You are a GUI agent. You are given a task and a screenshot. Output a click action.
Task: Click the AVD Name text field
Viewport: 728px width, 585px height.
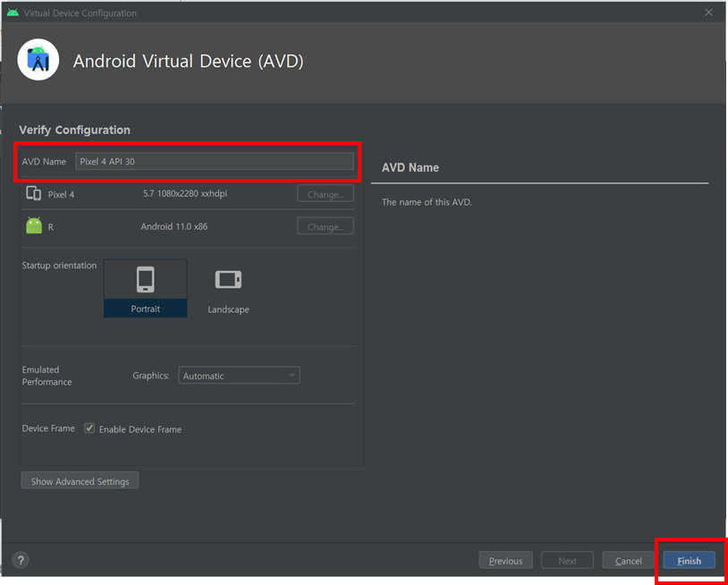pos(215,161)
